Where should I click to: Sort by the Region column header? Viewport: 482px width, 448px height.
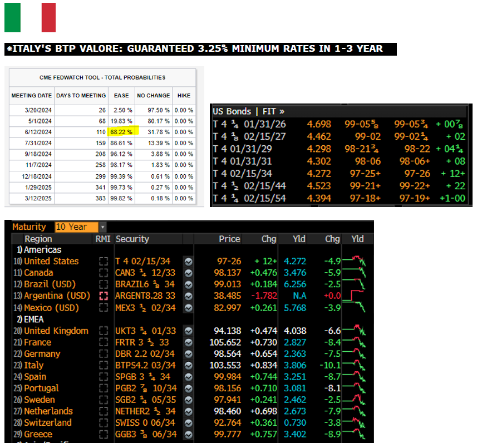tap(38, 239)
